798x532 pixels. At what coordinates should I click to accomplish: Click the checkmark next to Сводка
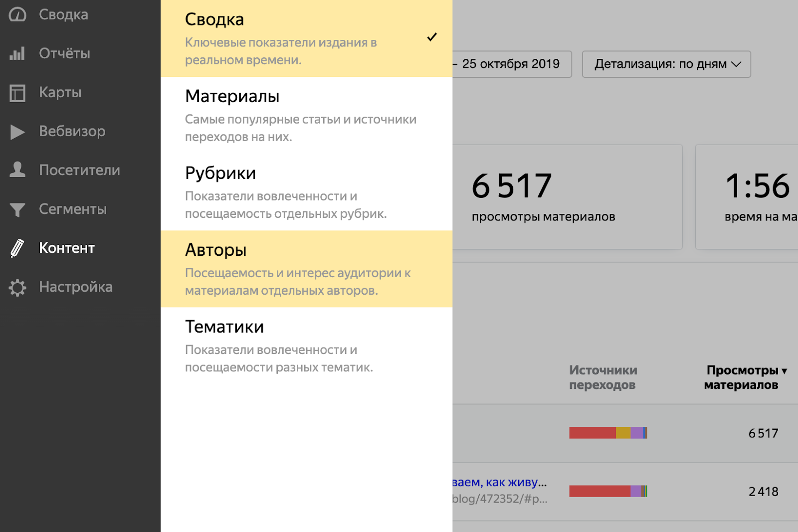pyautogui.click(x=433, y=36)
